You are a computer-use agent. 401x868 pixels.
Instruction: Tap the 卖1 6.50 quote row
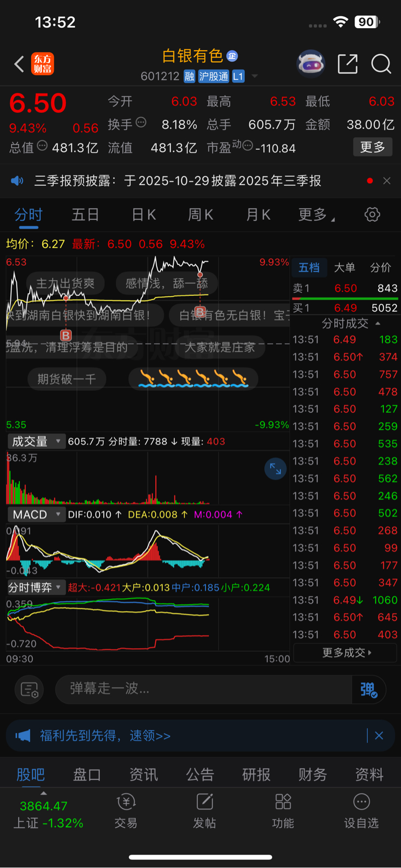pyautogui.click(x=345, y=288)
